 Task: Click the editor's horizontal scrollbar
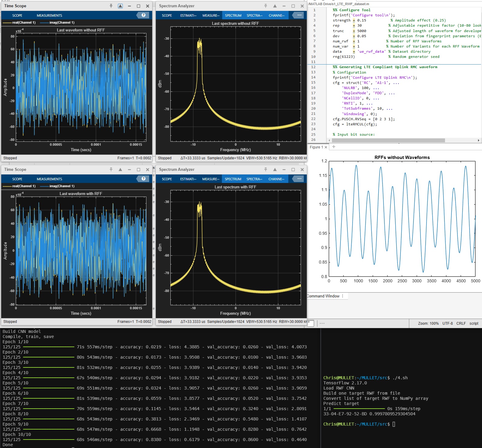(x=388, y=140)
